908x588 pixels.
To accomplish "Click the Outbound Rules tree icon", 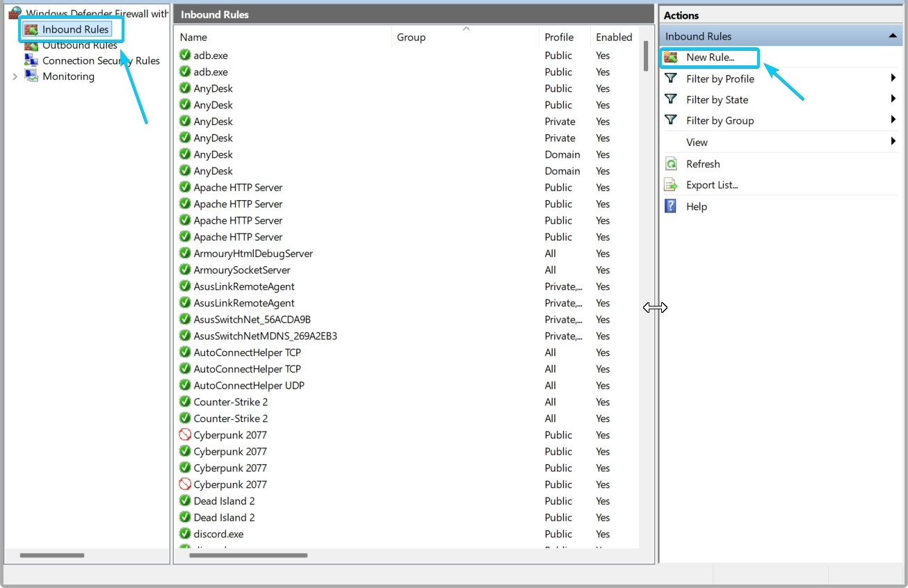I will tap(31, 46).
